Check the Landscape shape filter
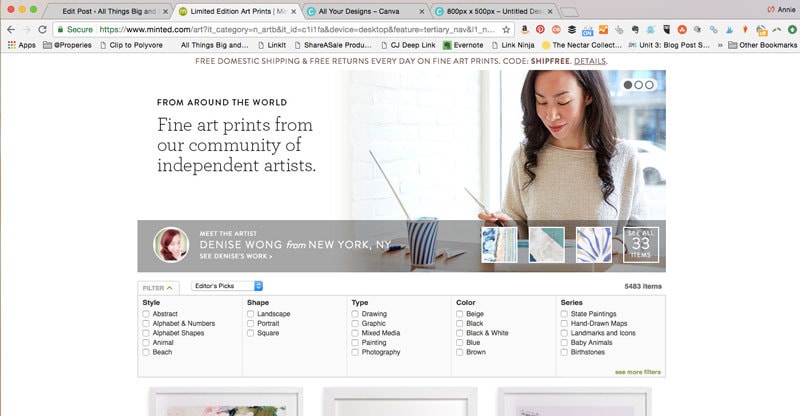 click(x=251, y=314)
